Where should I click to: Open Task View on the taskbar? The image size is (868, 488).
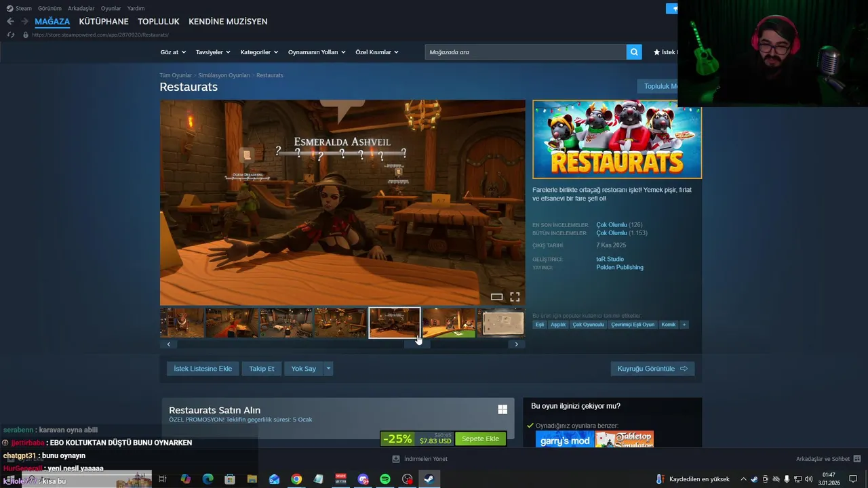click(x=163, y=479)
